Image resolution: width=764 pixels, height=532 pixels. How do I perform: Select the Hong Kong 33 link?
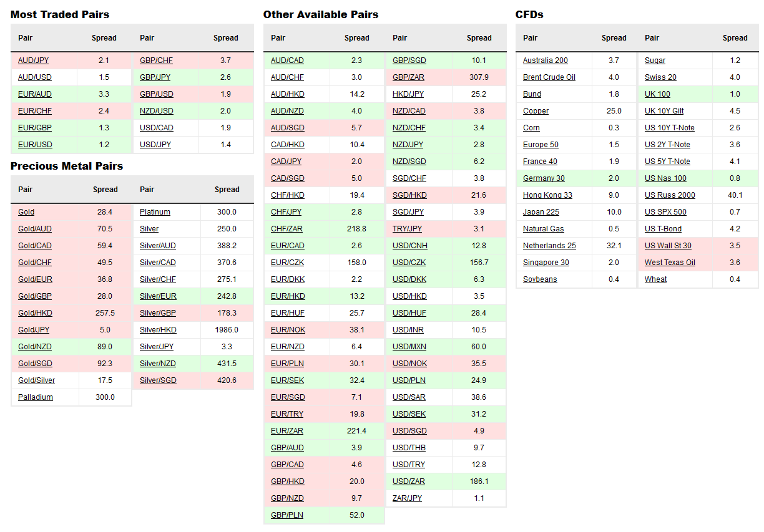pyautogui.click(x=547, y=195)
